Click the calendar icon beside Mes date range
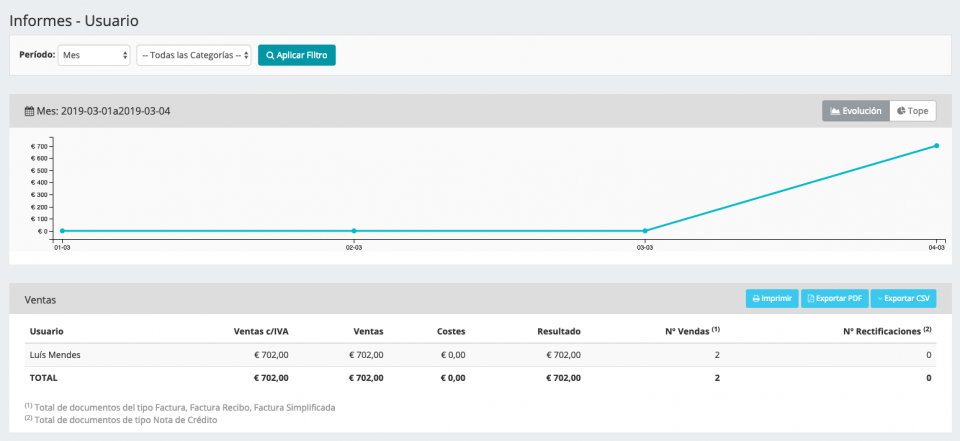The image size is (960, 441). (x=29, y=111)
